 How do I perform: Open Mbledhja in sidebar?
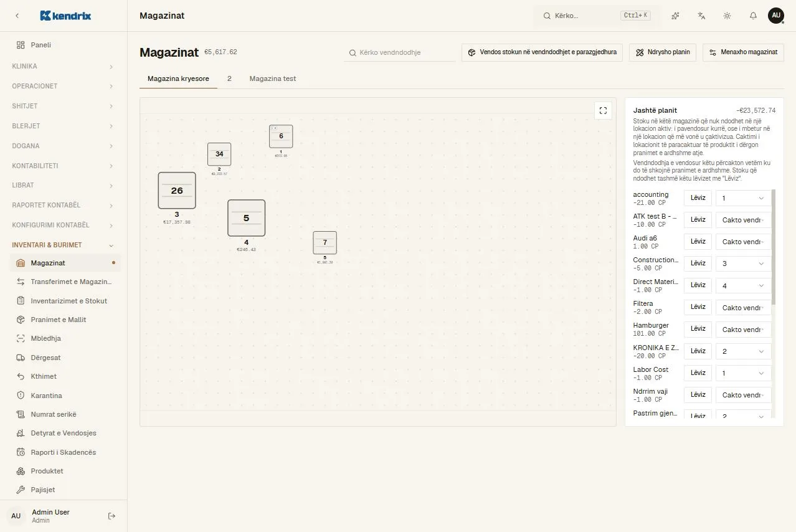tap(64, 338)
